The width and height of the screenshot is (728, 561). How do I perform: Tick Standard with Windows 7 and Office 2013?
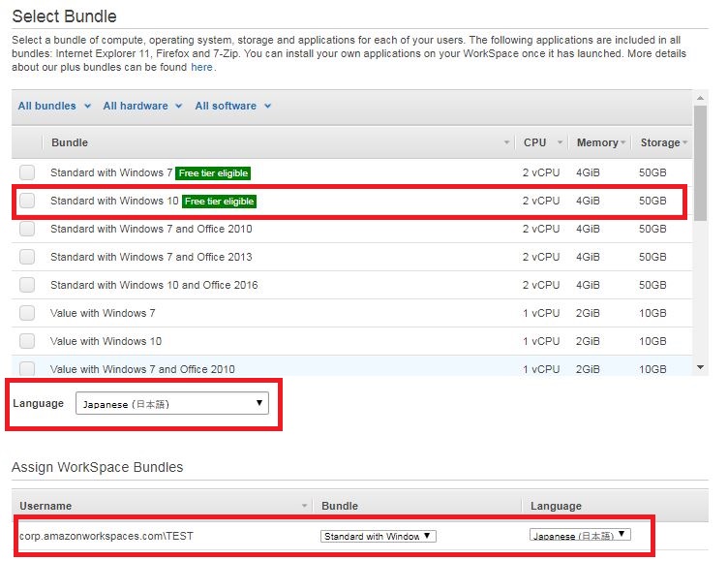27,257
